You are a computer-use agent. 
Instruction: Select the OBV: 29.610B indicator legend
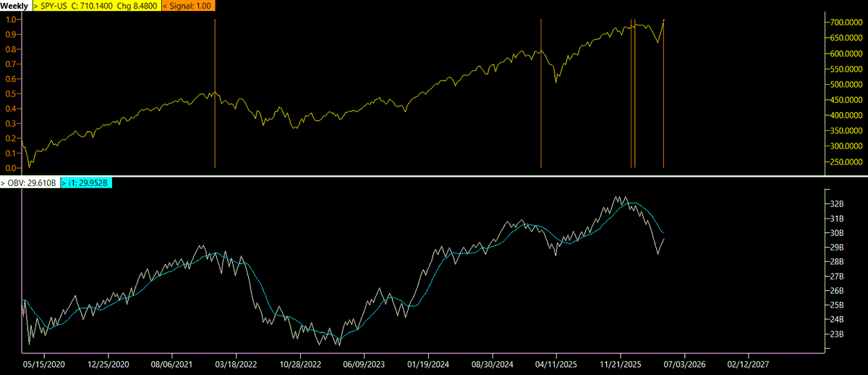(x=28, y=183)
